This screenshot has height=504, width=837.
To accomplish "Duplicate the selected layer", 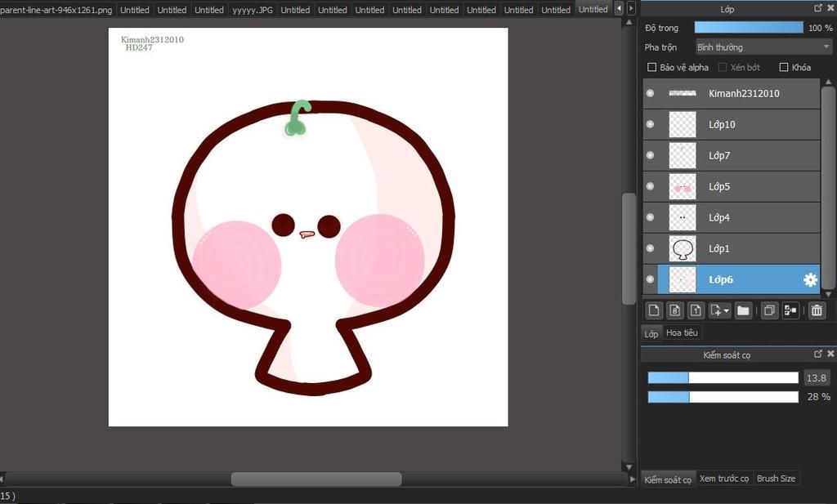I will click(x=769, y=310).
